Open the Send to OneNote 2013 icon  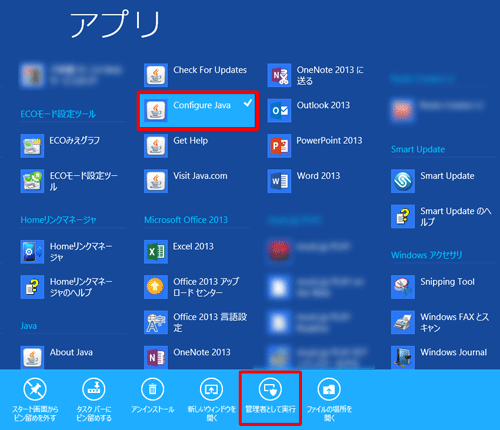point(279,75)
